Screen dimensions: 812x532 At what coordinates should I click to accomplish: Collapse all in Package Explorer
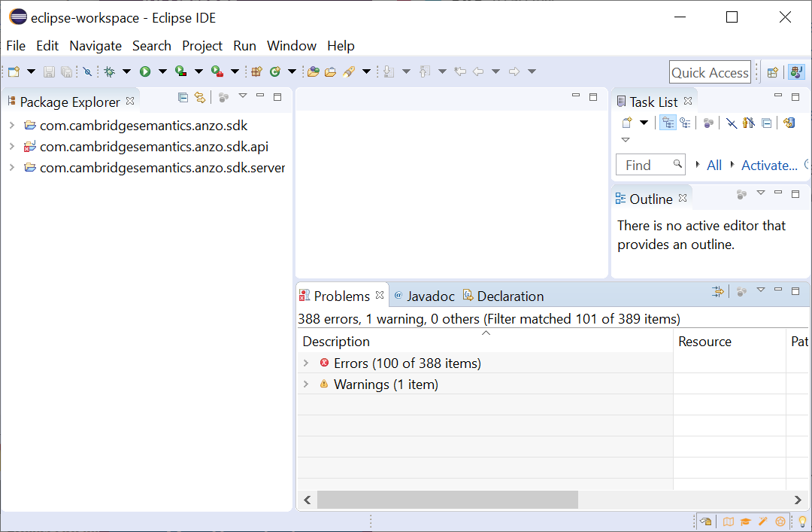click(x=183, y=97)
